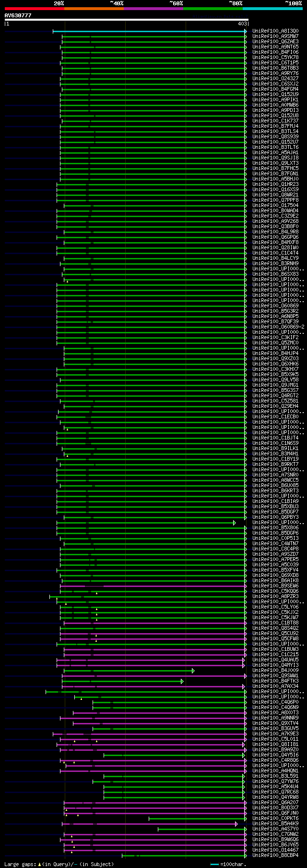Select hit label UniRef100_C4Q6P0
The width and height of the screenshot is (307, 868).
(x=275, y=702)
